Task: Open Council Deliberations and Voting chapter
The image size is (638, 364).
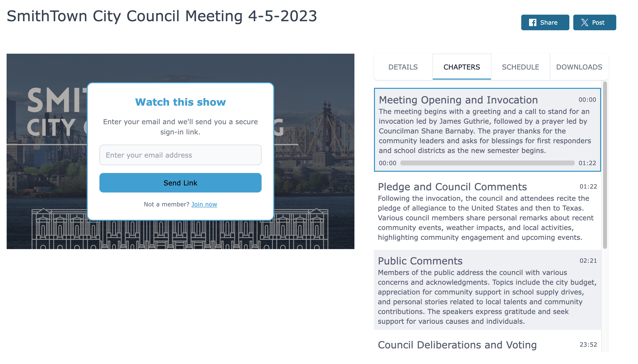Action: (457, 345)
